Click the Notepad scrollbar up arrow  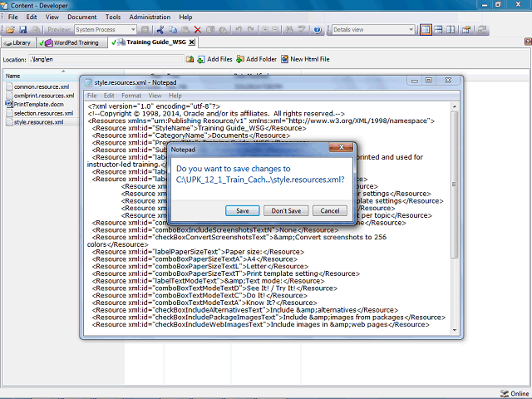pyautogui.click(x=455, y=106)
